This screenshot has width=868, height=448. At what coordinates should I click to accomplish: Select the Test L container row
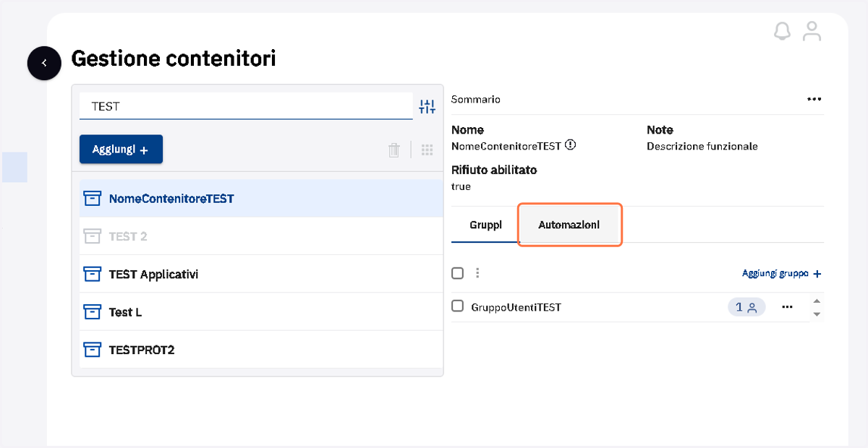(261, 312)
